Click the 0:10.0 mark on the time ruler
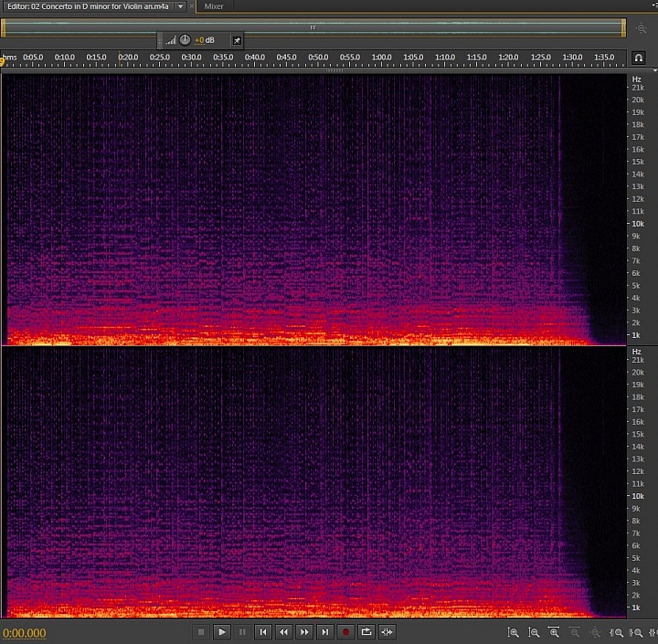 pyautogui.click(x=64, y=57)
